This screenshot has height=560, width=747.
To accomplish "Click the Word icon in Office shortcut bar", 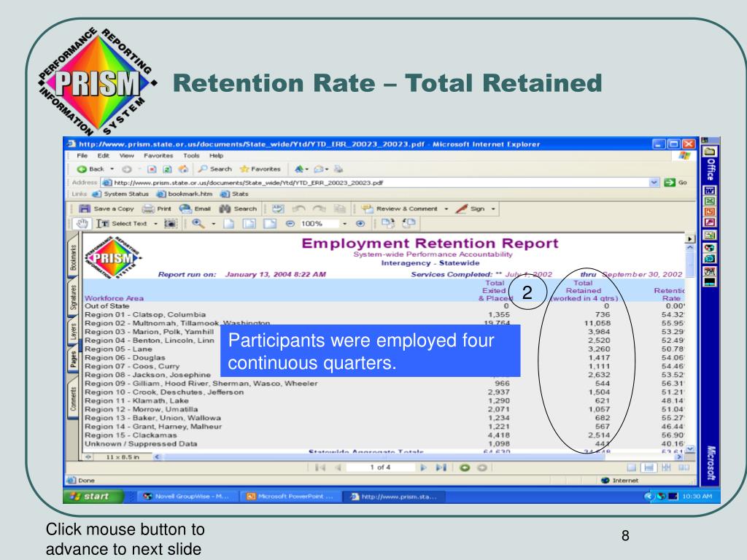I will click(x=709, y=190).
